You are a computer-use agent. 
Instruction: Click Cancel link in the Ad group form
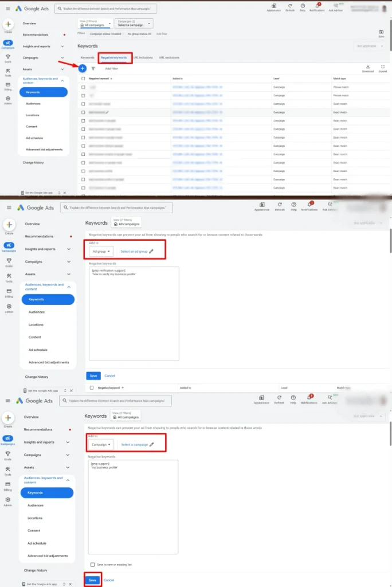click(x=109, y=375)
